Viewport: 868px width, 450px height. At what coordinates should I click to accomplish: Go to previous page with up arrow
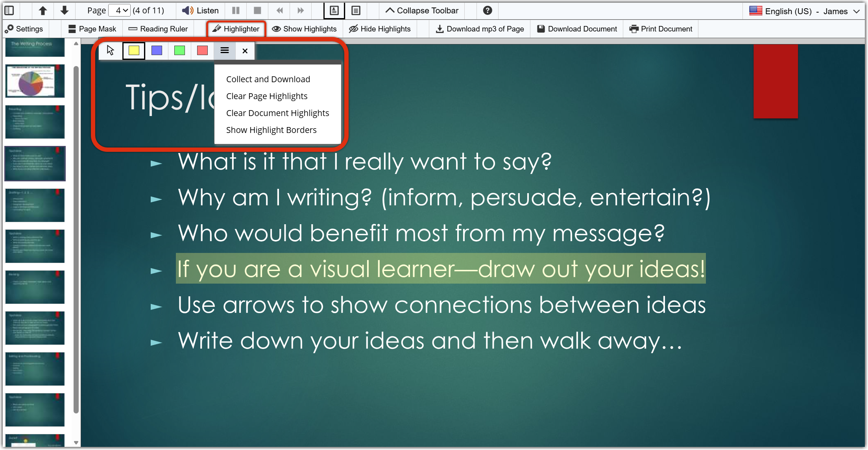point(42,11)
